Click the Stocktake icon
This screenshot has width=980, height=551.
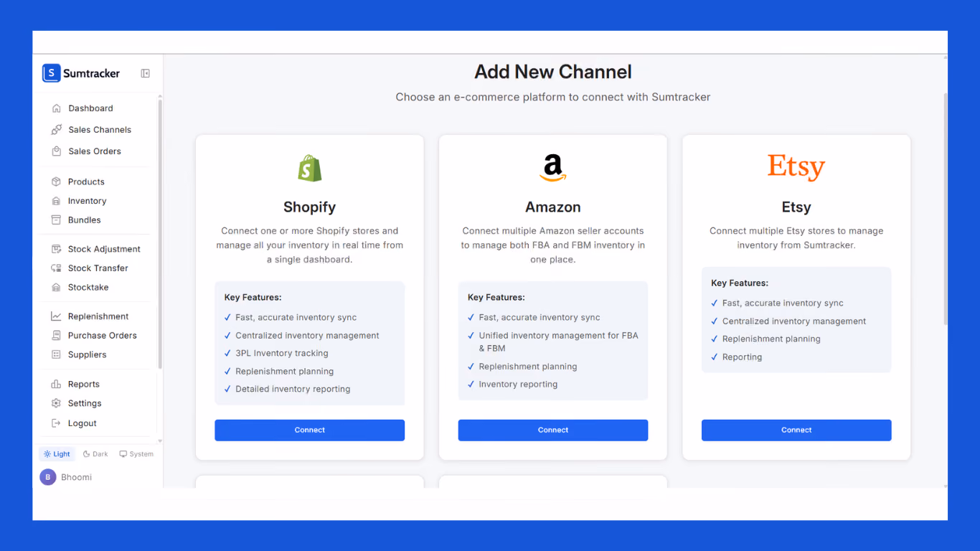point(56,288)
